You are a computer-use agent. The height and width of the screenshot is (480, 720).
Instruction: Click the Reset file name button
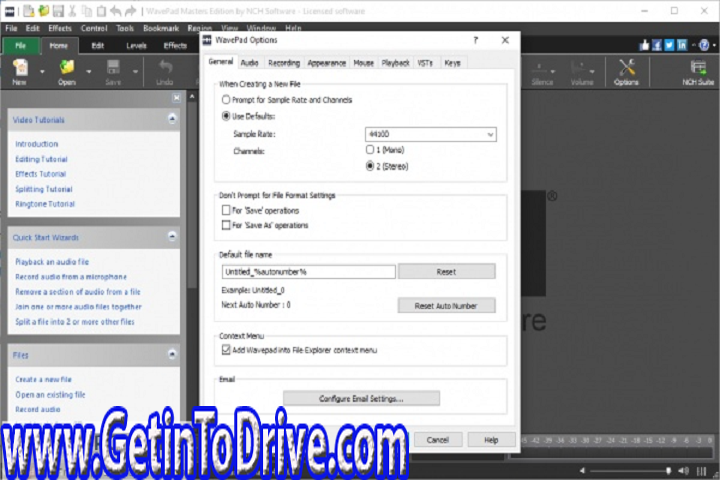(446, 271)
